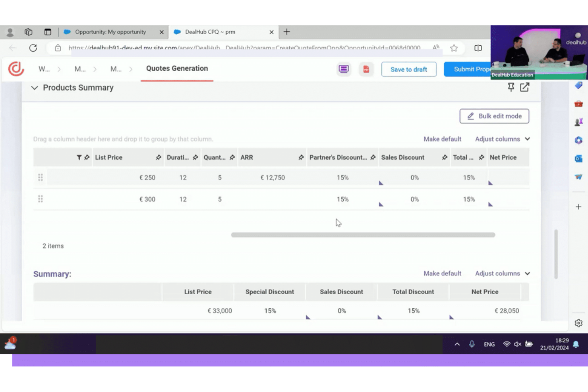Pin the first column next to the filter icon
588x392 pixels.
tap(87, 158)
